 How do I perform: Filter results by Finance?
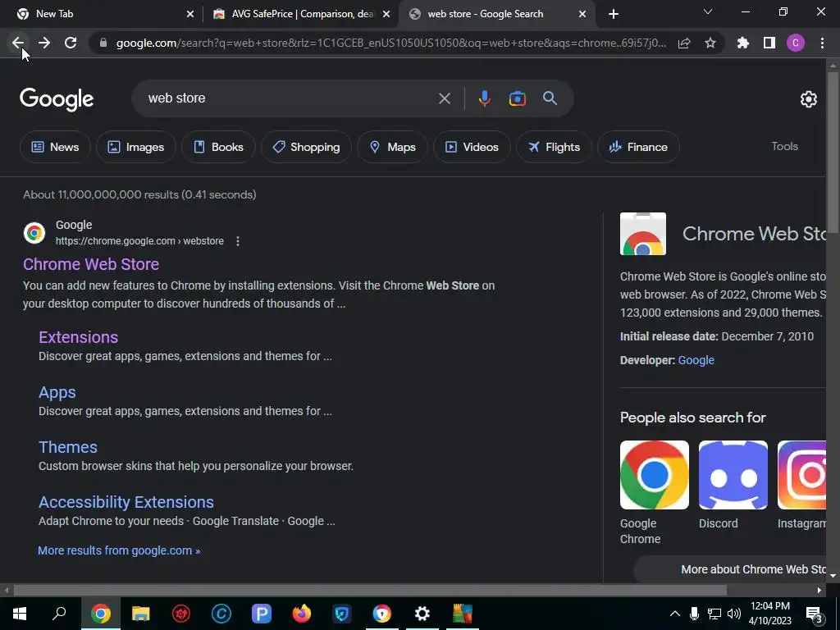638,147
